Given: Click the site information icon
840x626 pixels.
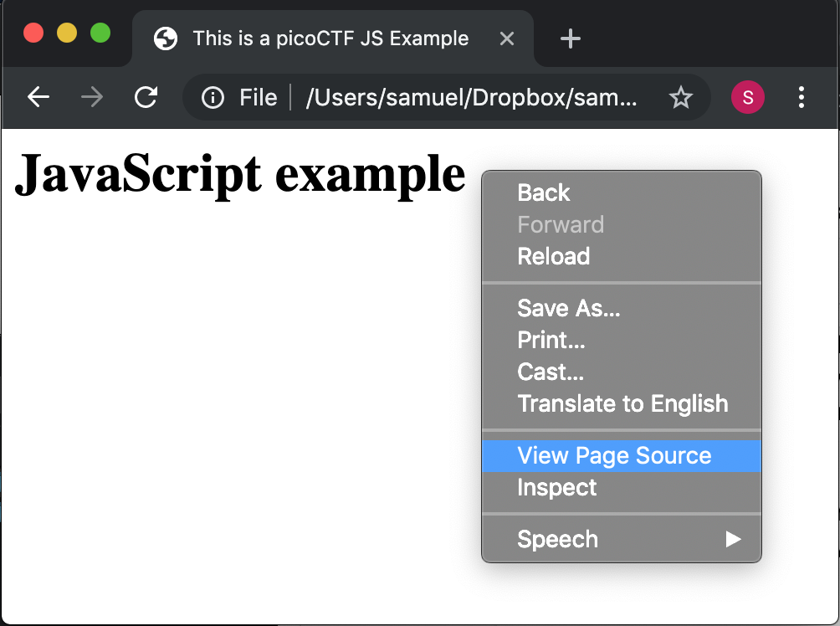Looking at the screenshot, I should pos(213,98).
